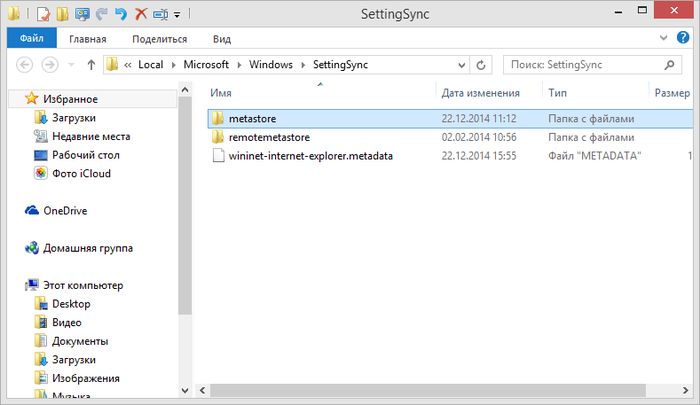Screen dimensions: 700x405
Task: Open Help with the blue question mark
Action: tap(686, 38)
